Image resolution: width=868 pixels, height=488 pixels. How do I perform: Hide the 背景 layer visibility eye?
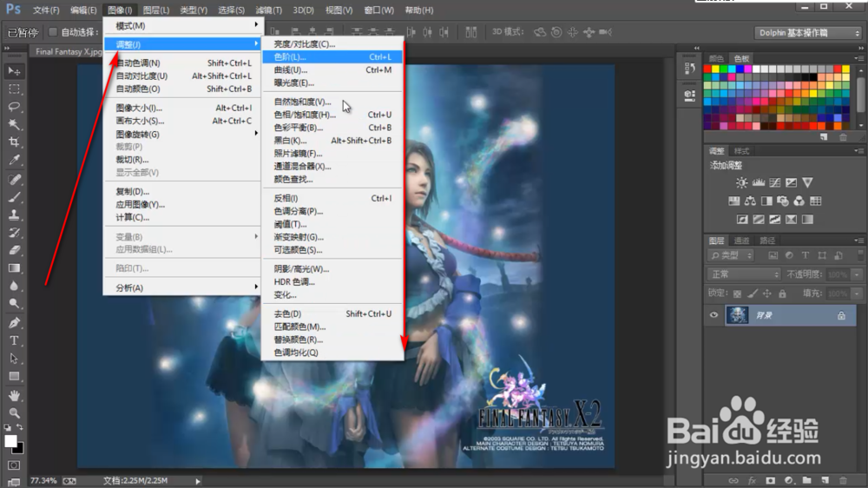point(713,315)
